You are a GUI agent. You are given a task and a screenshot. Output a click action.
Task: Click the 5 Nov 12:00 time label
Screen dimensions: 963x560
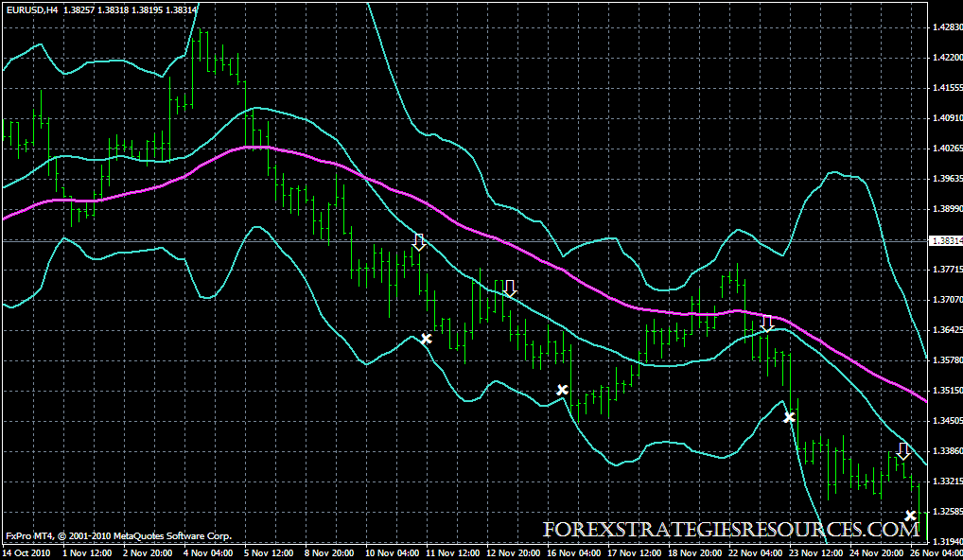click(x=269, y=553)
